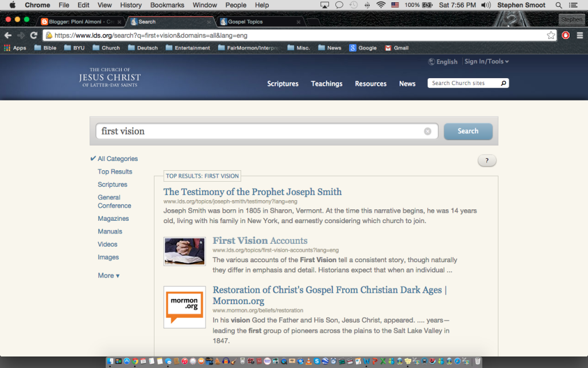Viewport: 588px width, 368px height.
Task: Click the AirPlay display icon
Action: pos(324,5)
